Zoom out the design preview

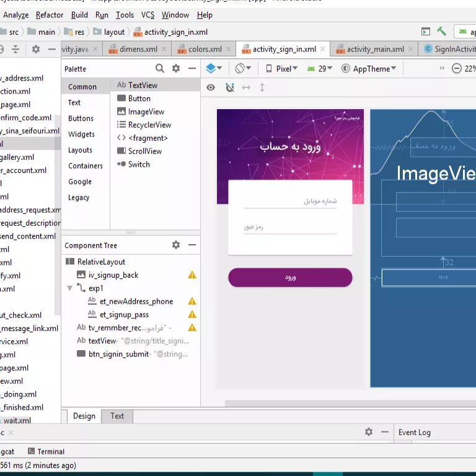pos(457,69)
